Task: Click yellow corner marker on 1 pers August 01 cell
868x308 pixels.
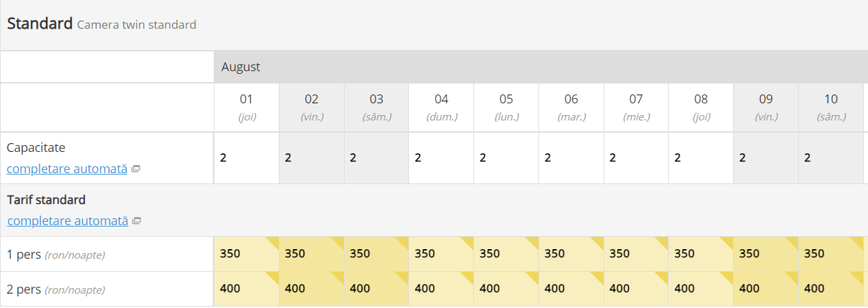Action: click(x=273, y=242)
